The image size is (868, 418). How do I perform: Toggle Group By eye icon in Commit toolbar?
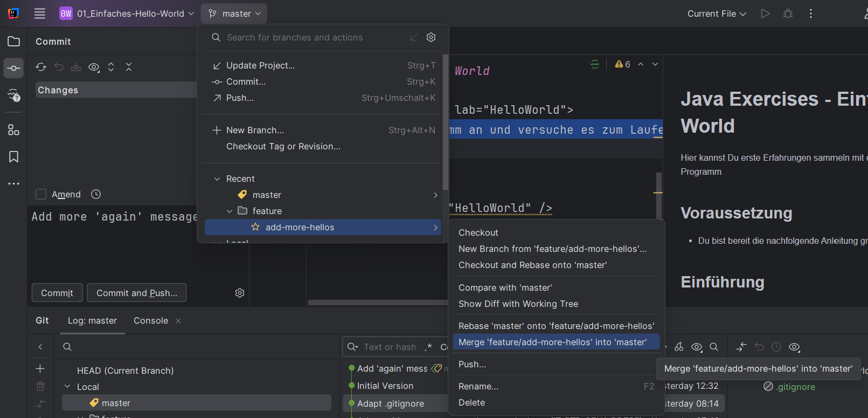click(94, 67)
